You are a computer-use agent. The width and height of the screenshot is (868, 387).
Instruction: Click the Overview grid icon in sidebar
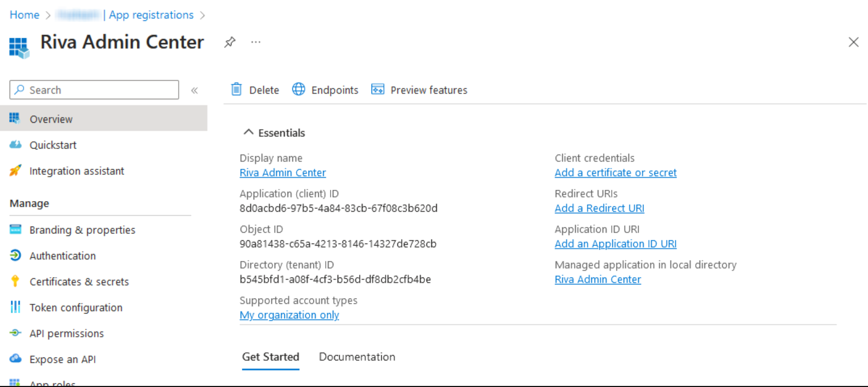tap(15, 118)
